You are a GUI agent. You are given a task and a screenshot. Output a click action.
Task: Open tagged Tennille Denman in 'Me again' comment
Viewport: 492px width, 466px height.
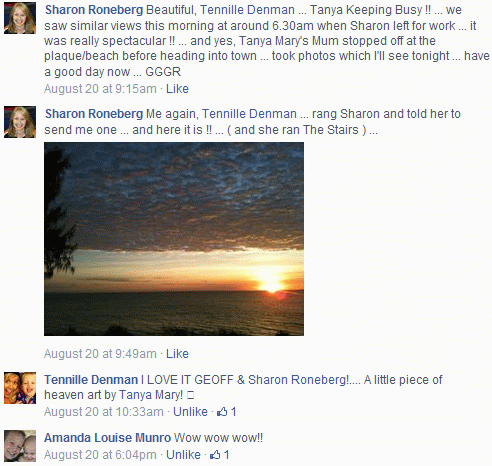click(249, 114)
